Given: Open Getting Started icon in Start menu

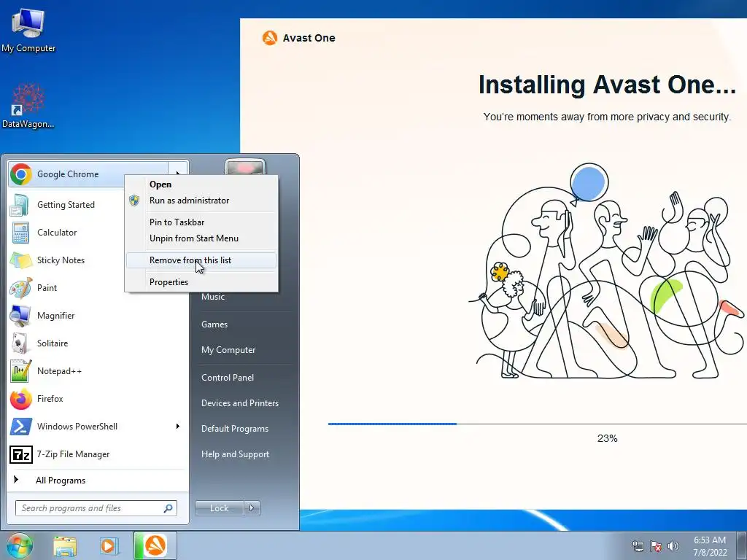Looking at the screenshot, I should click(x=20, y=205).
